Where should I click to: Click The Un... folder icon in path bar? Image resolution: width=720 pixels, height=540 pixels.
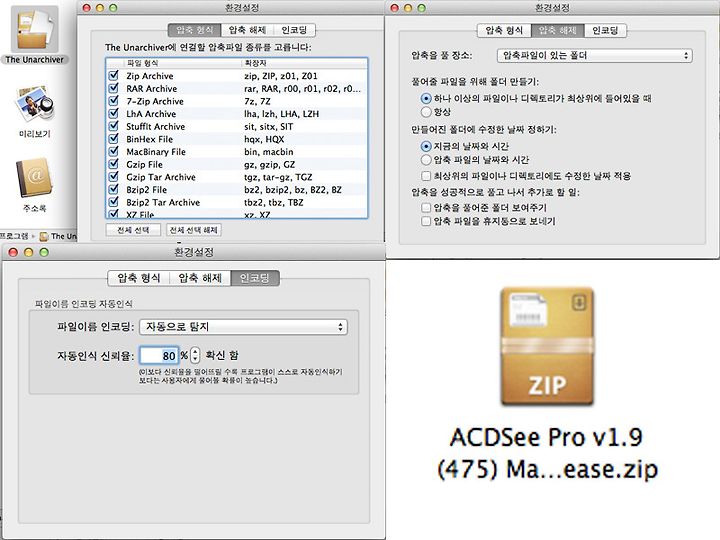tap(44, 236)
